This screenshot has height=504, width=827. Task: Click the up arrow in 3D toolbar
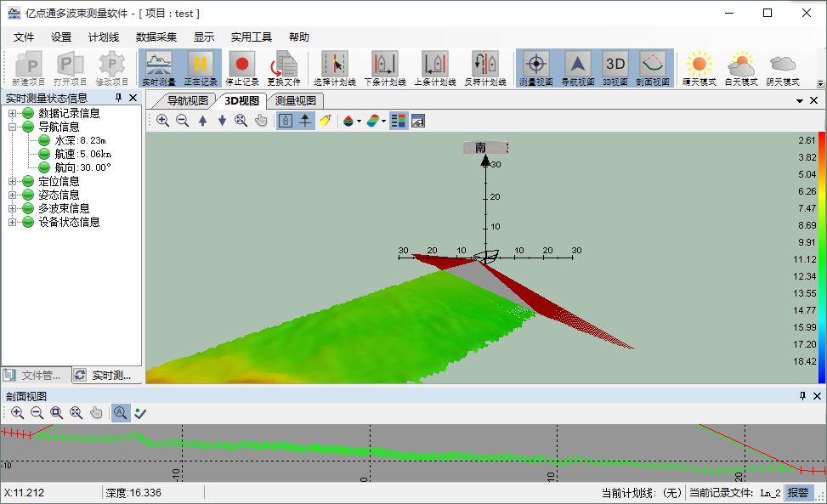pyautogui.click(x=202, y=121)
